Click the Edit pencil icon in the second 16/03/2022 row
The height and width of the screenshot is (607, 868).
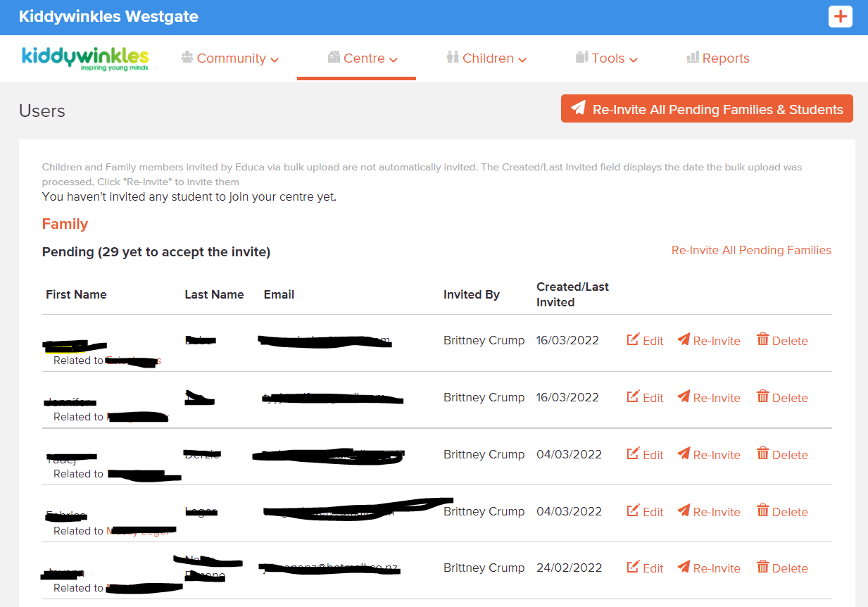click(633, 396)
